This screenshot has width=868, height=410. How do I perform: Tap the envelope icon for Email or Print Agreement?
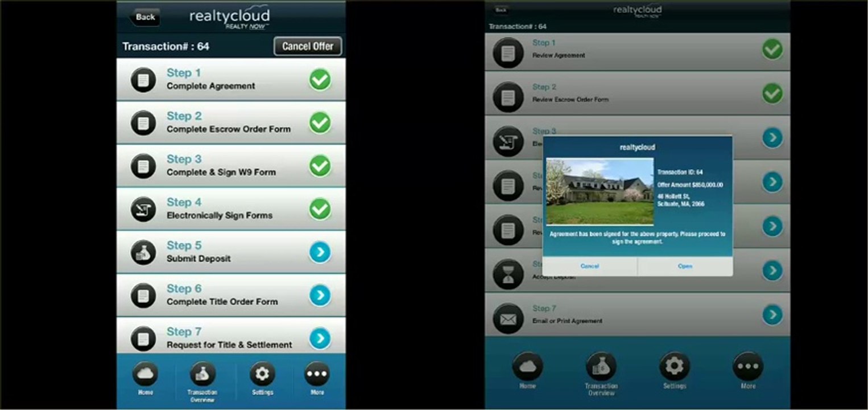tap(508, 318)
